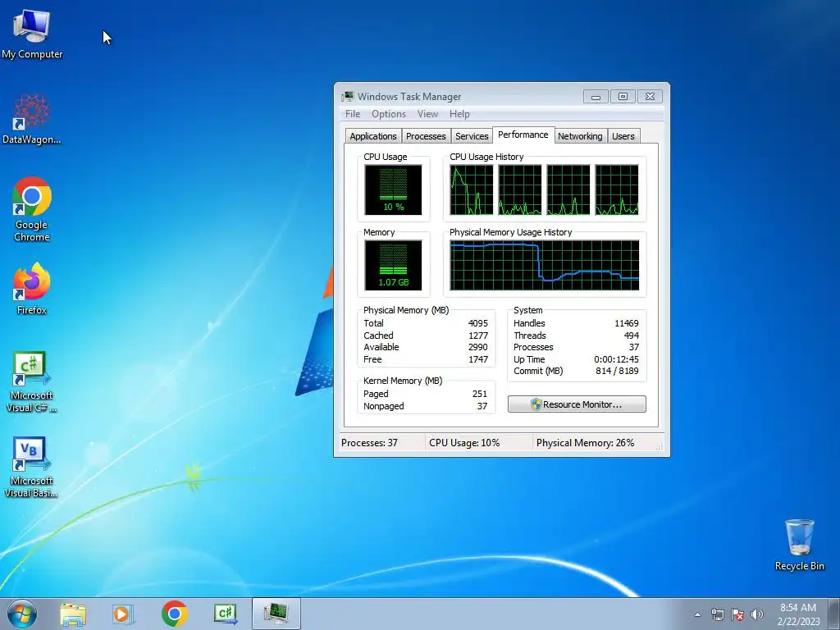840x630 pixels.
Task: Click the Physical Memory Usage History graph
Action: pyautogui.click(x=545, y=265)
